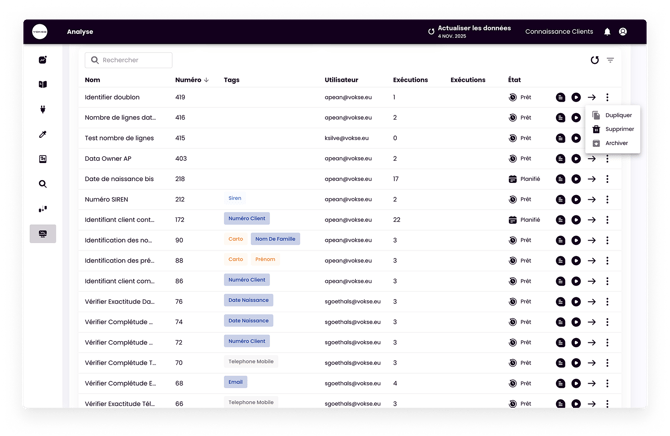Sort by the État column header
670x436 pixels.
(514, 80)
